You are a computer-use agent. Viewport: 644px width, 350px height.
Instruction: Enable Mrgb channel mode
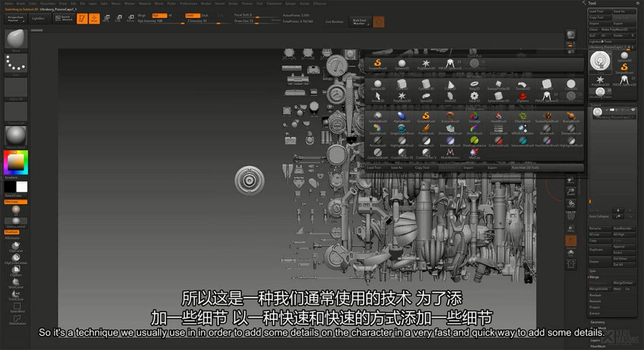(x=142, y=15)
